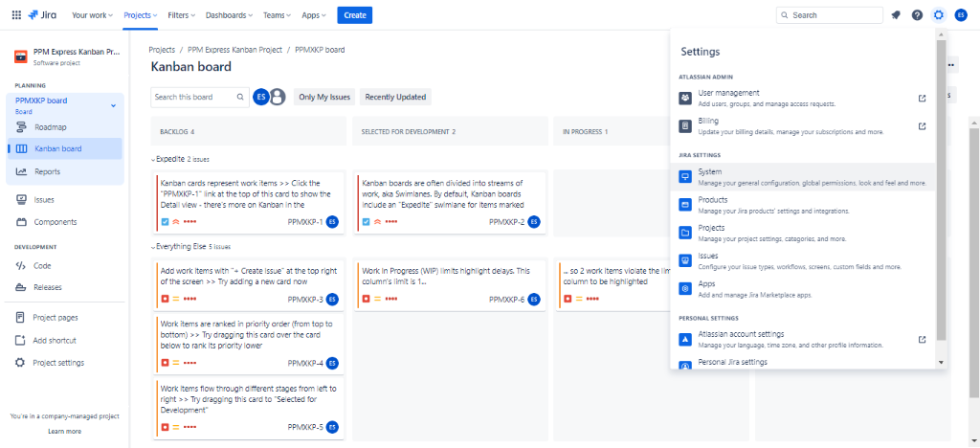Open Atlassian account external link icon
The image size is (980, 448).
(x=922, y=339)
